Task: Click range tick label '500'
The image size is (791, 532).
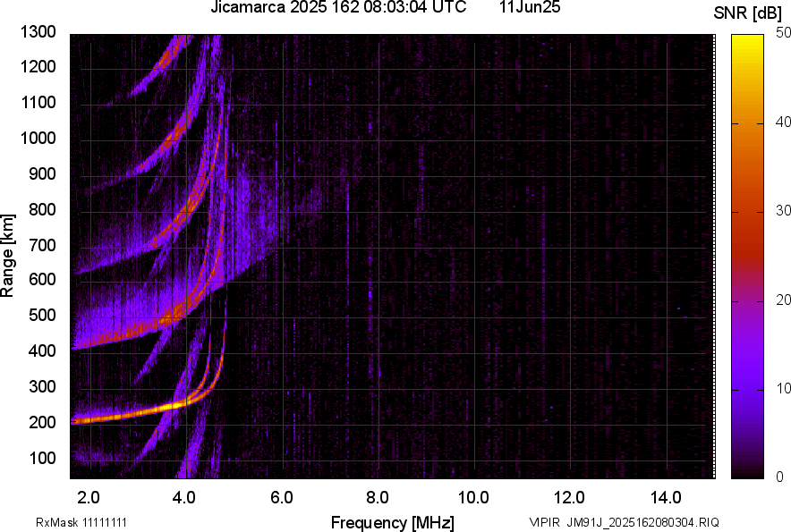Action: click(42, 315)
